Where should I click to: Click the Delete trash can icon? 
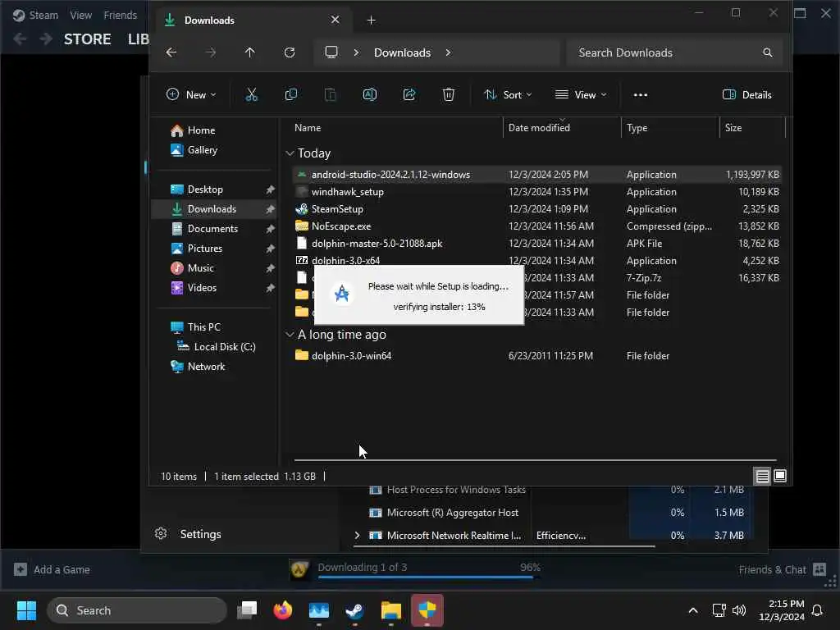click(449, 95)
